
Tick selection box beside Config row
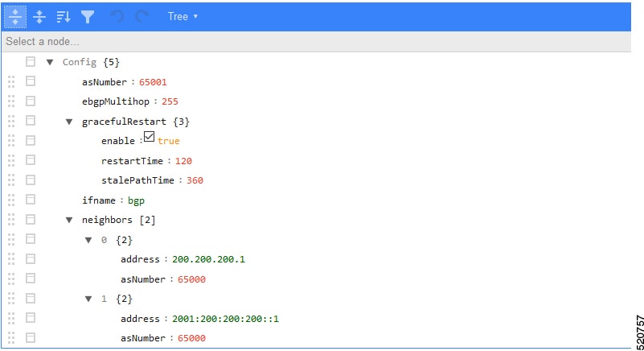[31, 62]
